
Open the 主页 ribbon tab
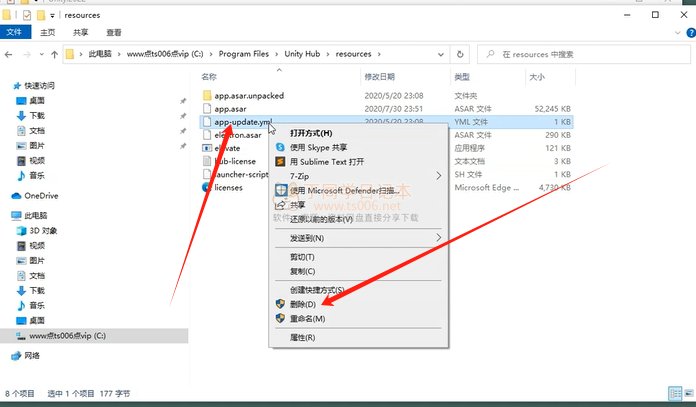click(47, 32)
